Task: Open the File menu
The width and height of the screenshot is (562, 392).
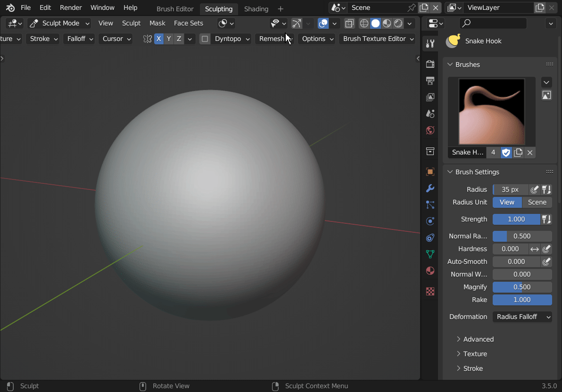Action: click(x=26, y=8)
